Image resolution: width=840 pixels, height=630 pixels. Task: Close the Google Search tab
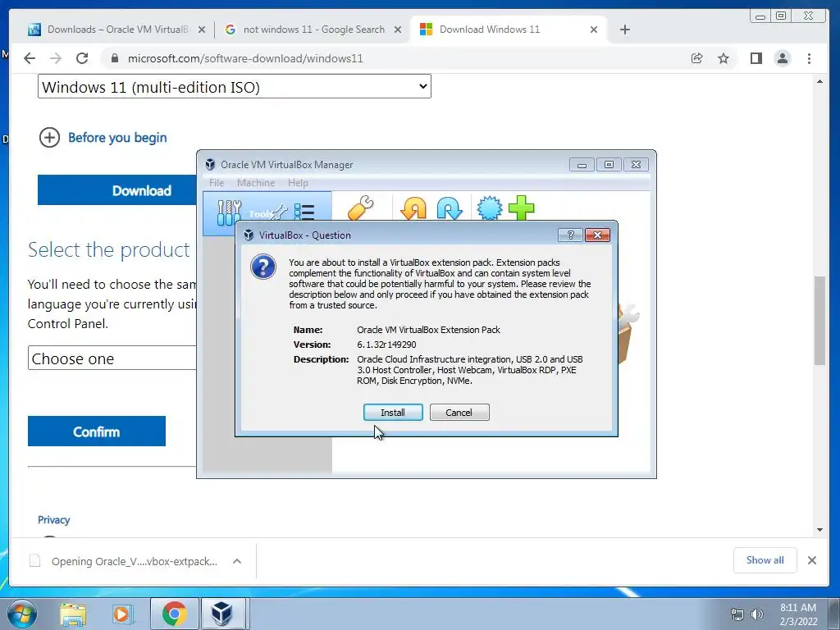pyautogui.click(x=398, y=30)
